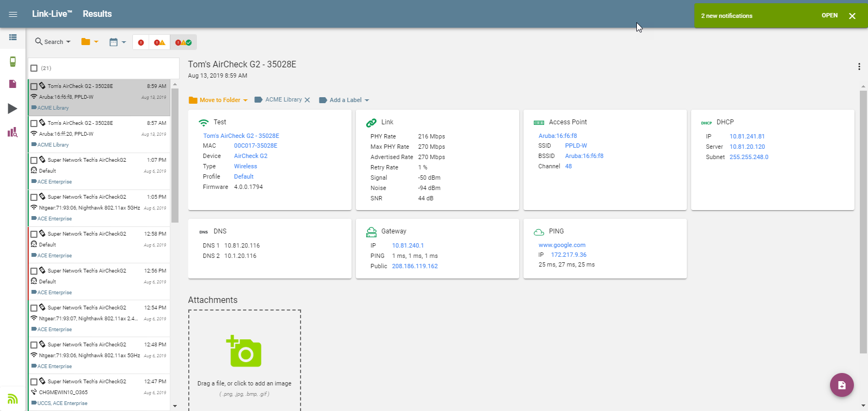868x411 pixels.
Task: Open the purple document icon in sidebar
Action: [x=12, y=84]
